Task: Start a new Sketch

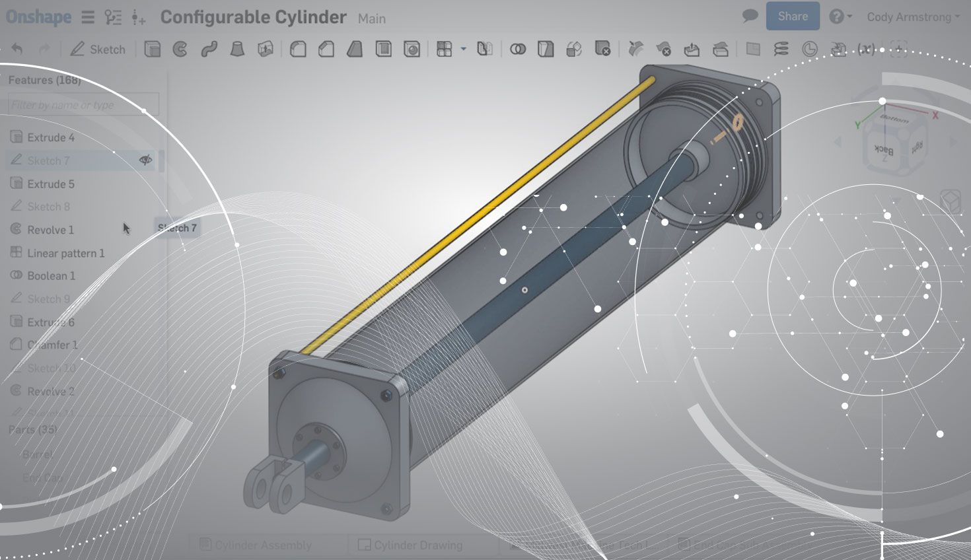Action: 98,50
